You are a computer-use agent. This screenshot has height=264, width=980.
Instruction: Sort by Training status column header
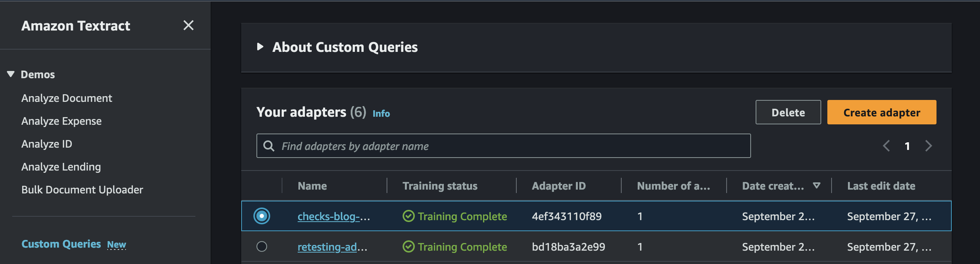click(x=440, y=186)
